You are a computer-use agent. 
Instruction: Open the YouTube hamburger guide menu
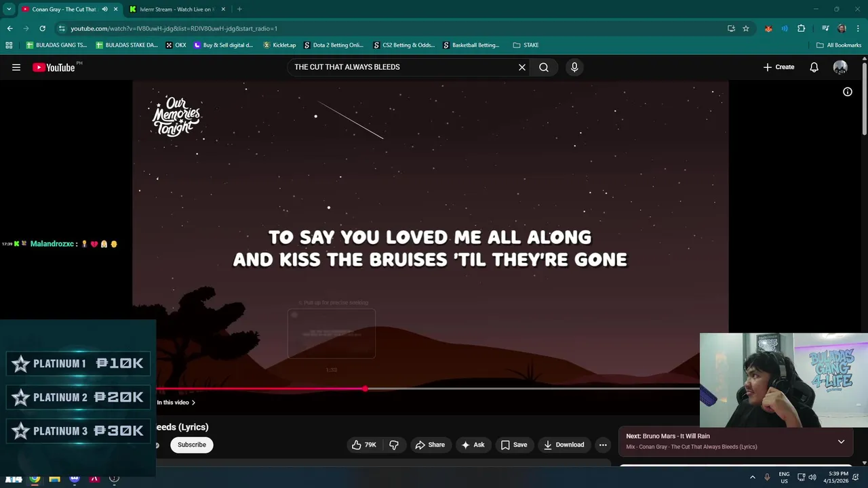(16, 67)
